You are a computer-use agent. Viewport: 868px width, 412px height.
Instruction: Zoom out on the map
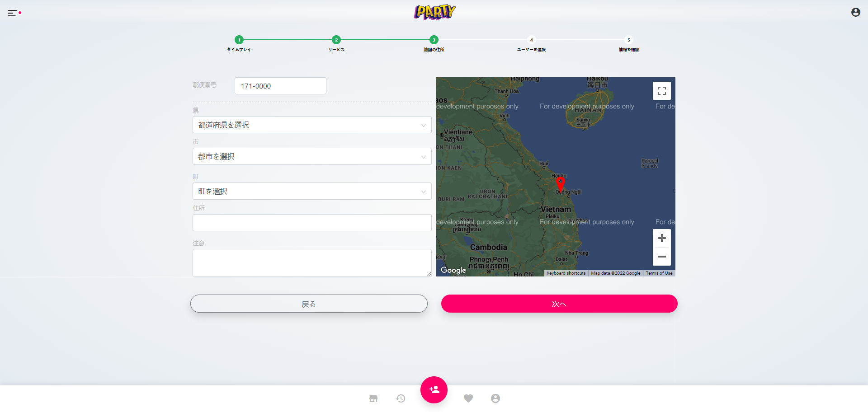661,257
